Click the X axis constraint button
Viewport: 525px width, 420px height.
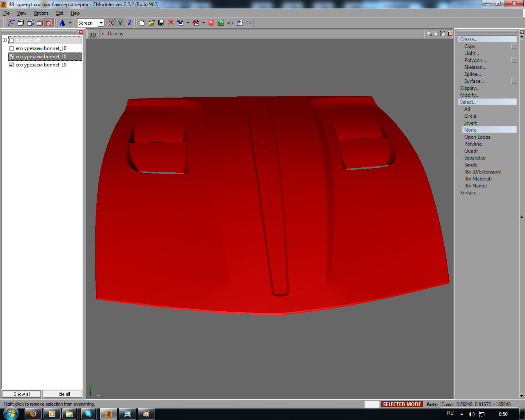110,23
